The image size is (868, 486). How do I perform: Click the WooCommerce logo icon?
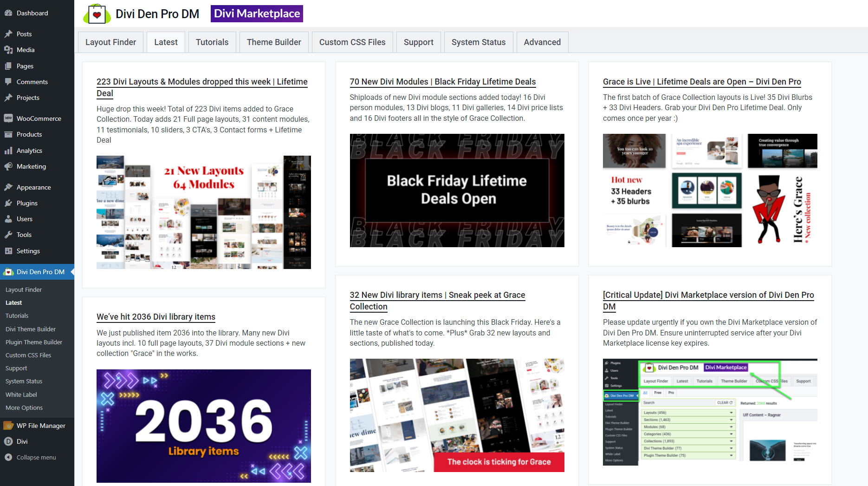click(x=8, y=118)
